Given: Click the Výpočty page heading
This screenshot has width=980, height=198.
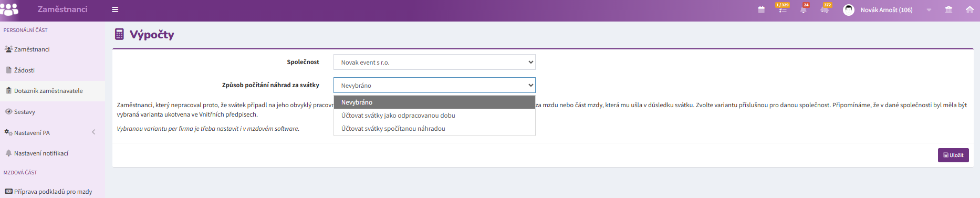Looking at the screenshot, I should pyautogui.click(x=152, y=35).
